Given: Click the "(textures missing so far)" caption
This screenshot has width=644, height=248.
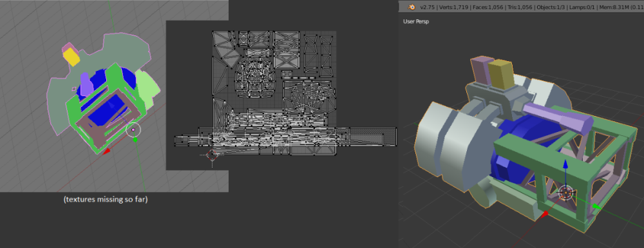Looking at the screenshot, I should pos(106,200).
